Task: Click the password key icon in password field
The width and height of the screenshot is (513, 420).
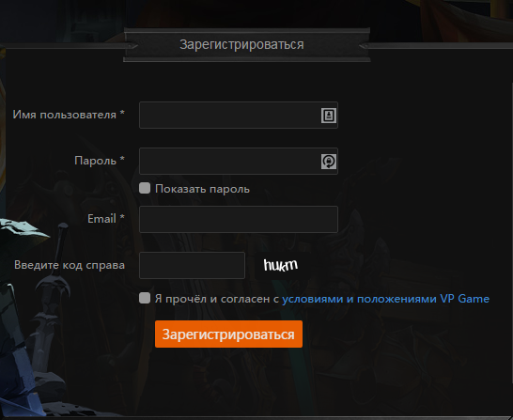Action: (x=329, y=162)
